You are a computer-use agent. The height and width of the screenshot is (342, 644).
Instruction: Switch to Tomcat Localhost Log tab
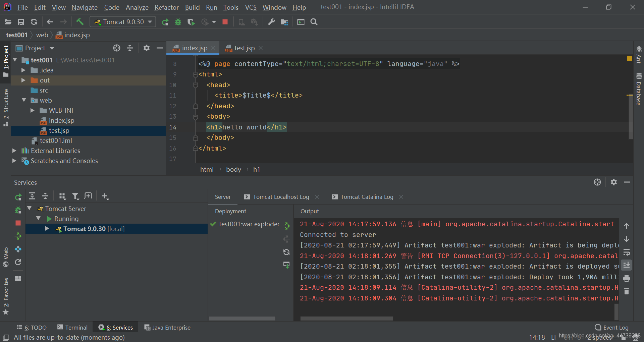coord(281,197)
